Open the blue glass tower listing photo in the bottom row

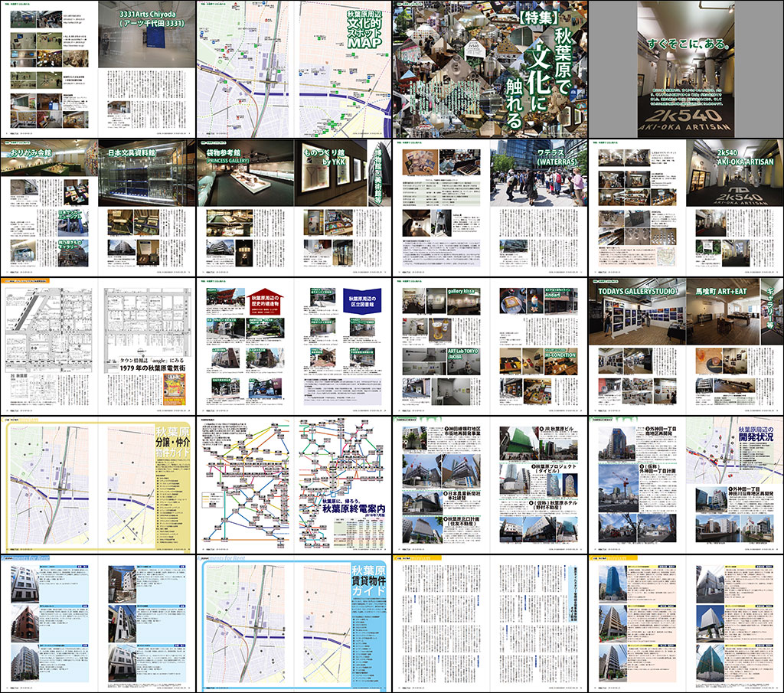pos(613,583)
